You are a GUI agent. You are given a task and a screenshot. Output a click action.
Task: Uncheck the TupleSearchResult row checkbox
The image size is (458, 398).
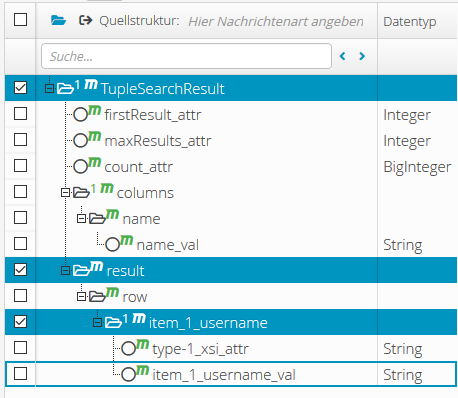click(20, 88)
